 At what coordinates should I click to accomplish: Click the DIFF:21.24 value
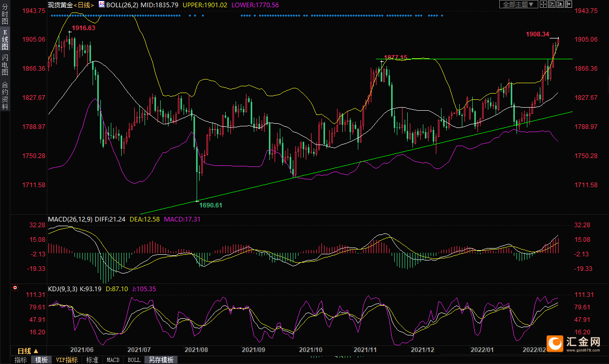coord(110,219)
